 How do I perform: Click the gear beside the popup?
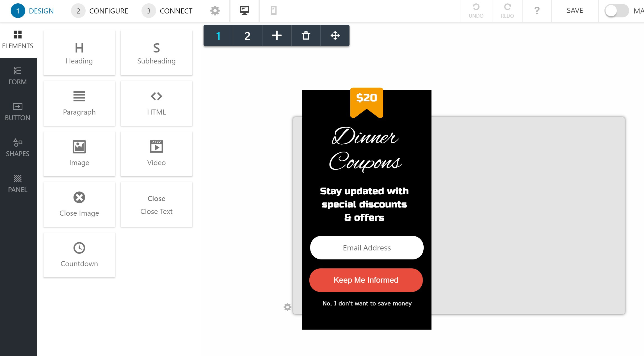click(287, 307)
